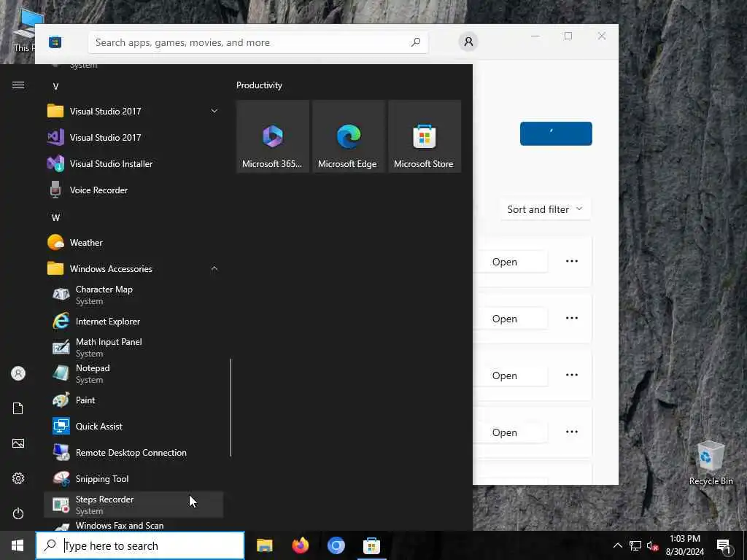Click the Store home logo icon
This screenshot has width=747, height=560.
pyautogui.click(x=55, y=42)
